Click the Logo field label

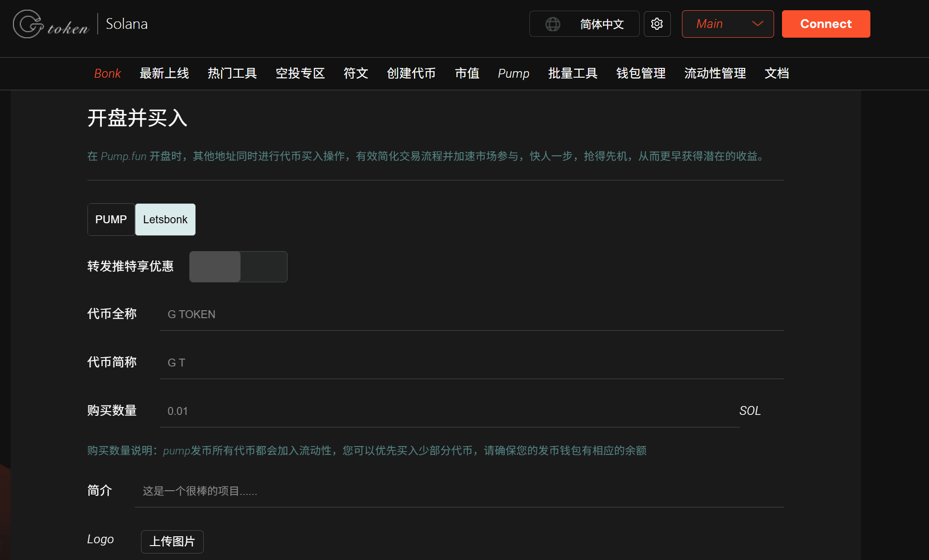[100, 539]
